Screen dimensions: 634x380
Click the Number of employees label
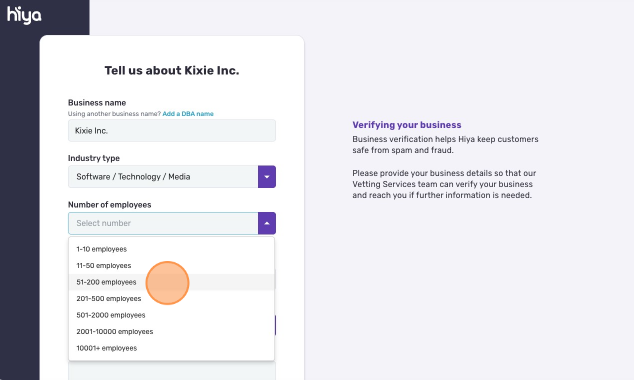pyautogui.click(x=110, y=205)
